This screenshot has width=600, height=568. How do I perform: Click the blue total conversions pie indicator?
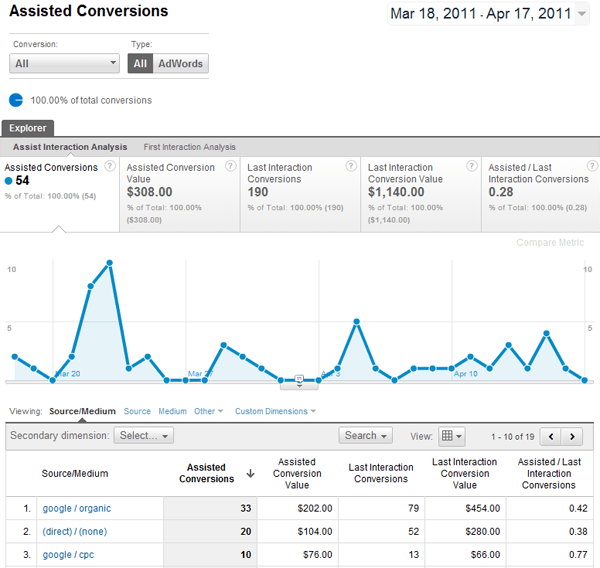pyautogui.click(x=17, y=100)
